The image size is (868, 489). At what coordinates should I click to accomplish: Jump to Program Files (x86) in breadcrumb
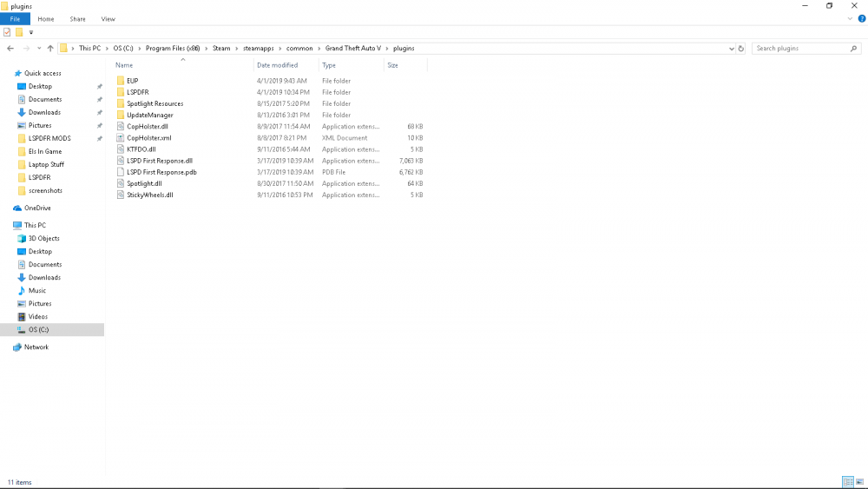coord(173,48)
